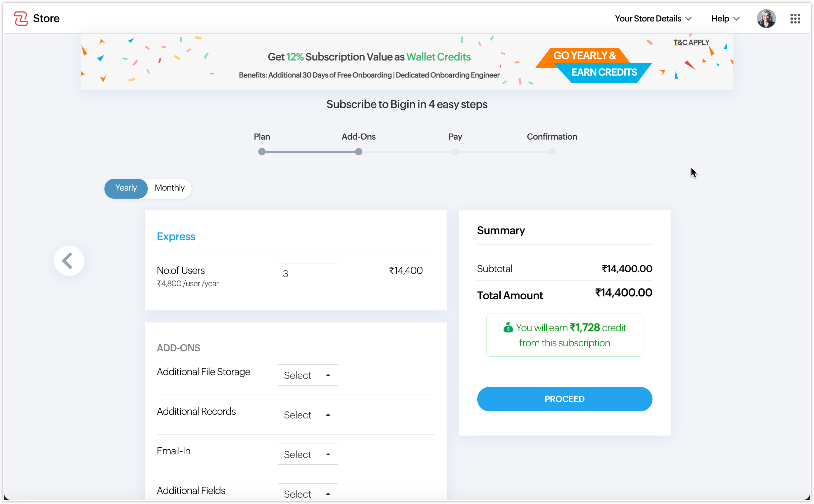Open Additional Fields select dropdown
Image resolution: width=814 pixels, height=504 pixels.
pyautogui.click(x=308, y=493)
